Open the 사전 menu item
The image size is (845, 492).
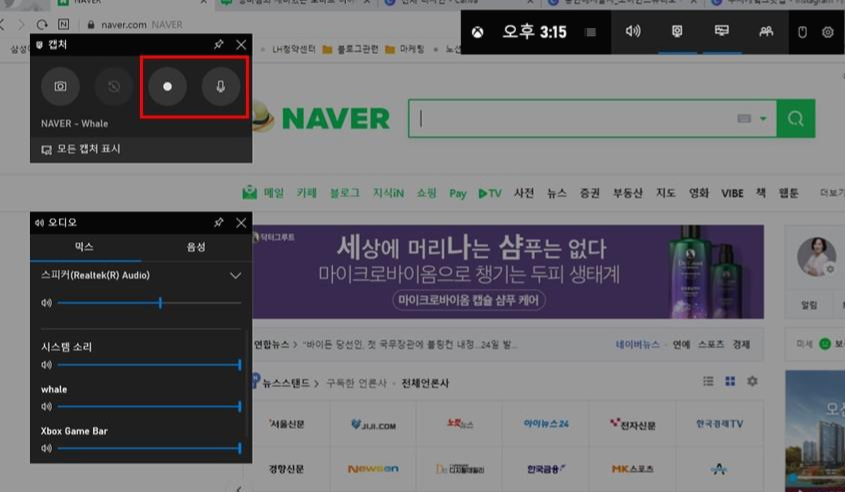pos(524,192)
